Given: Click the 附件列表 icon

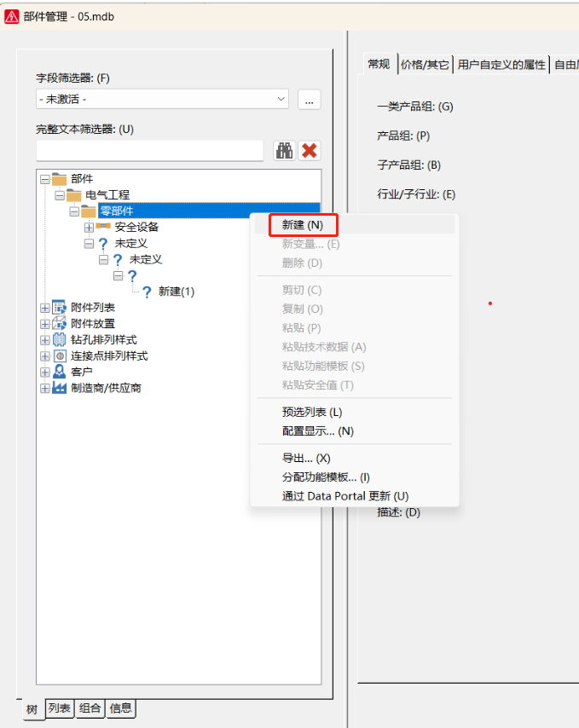Looking at the screenshot, I should 59,308.
